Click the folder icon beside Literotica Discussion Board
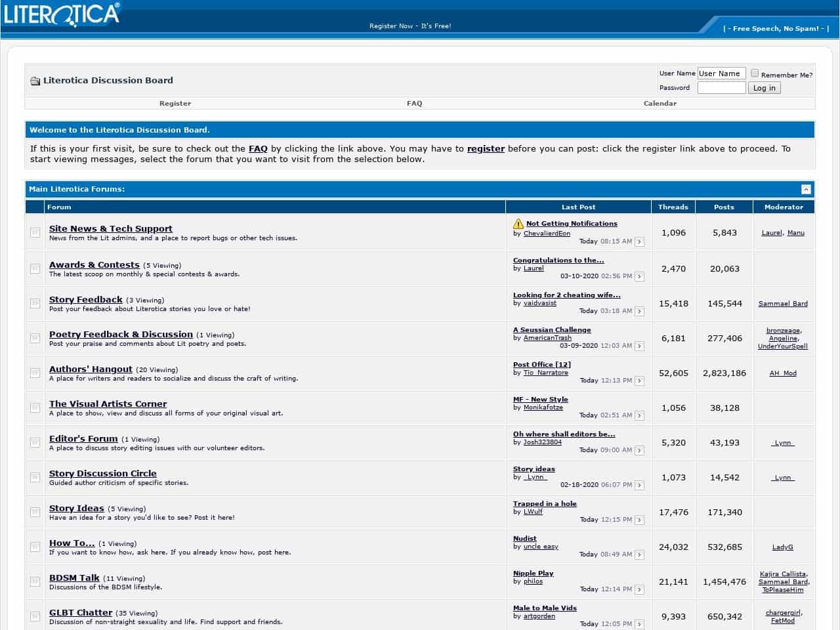This screenshot has width=840, height=630. coord(35,81)
